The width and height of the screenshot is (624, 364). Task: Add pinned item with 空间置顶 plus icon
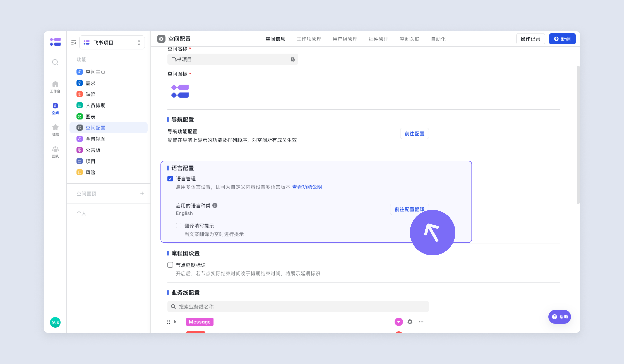tap(142, 193)
